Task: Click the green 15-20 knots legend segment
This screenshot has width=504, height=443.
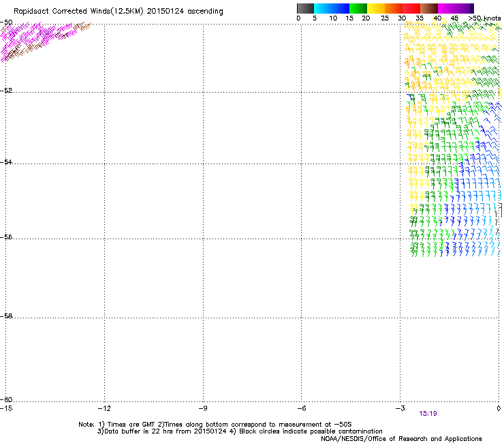Action: pos(358,8)
